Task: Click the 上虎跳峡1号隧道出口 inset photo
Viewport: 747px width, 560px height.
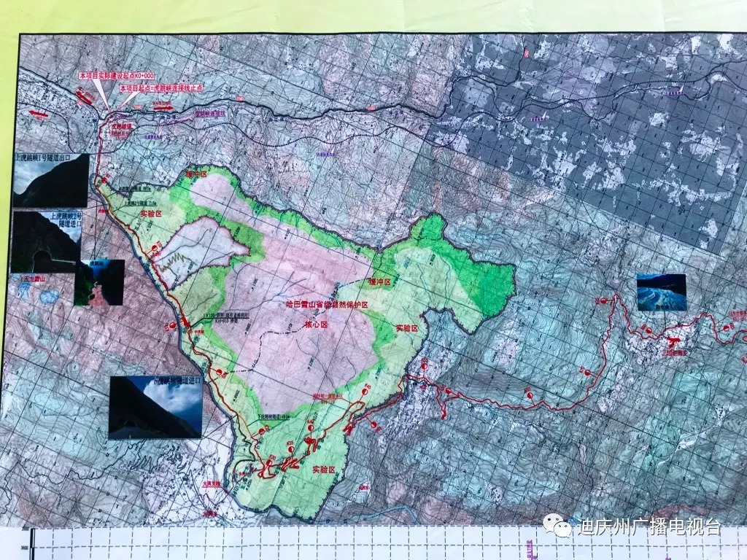Action: [51, 181]
